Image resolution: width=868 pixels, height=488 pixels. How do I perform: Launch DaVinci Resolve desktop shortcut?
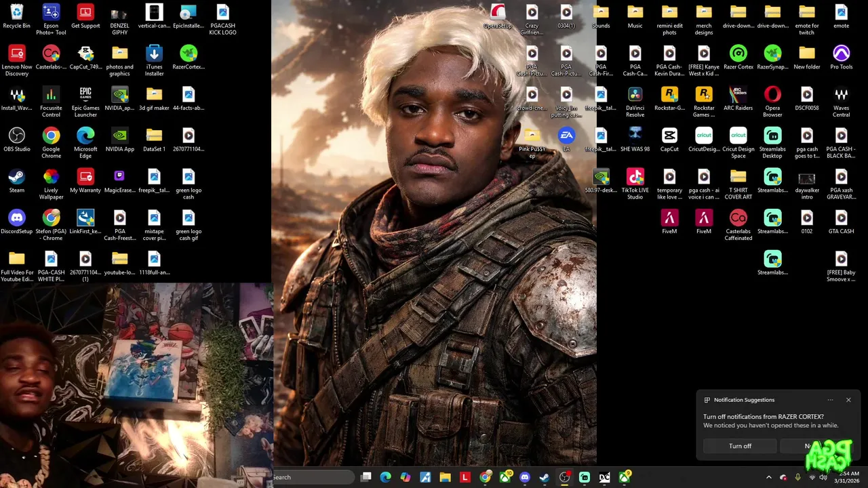(x=635, y=102)
